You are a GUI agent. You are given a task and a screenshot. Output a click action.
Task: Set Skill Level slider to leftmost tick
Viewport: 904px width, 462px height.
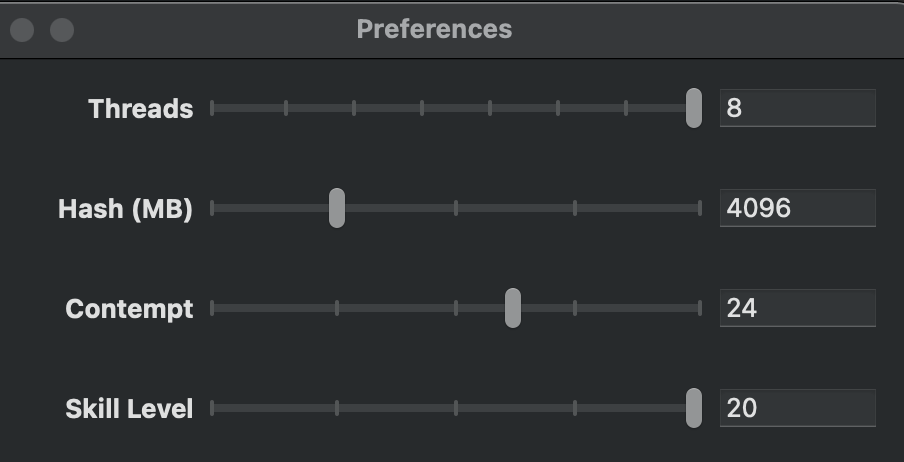pyautogui.click(x=212, y=408)
